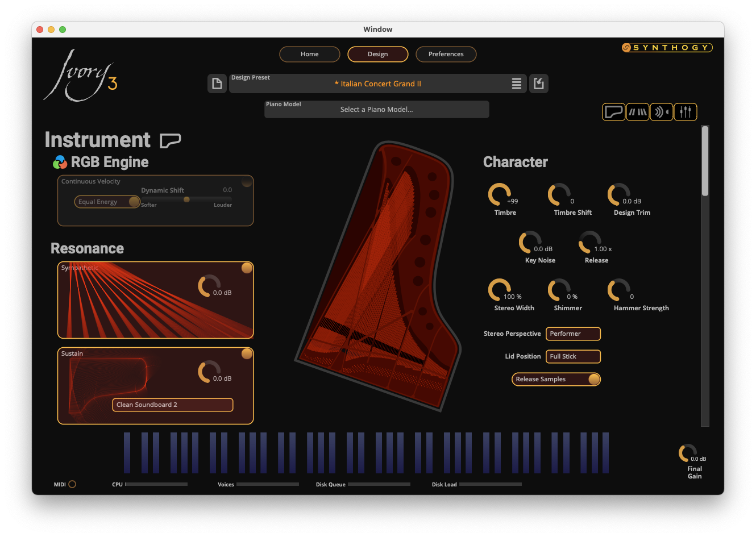
Task: Toggle the Equal Energy switch
Action: [107, 202]
